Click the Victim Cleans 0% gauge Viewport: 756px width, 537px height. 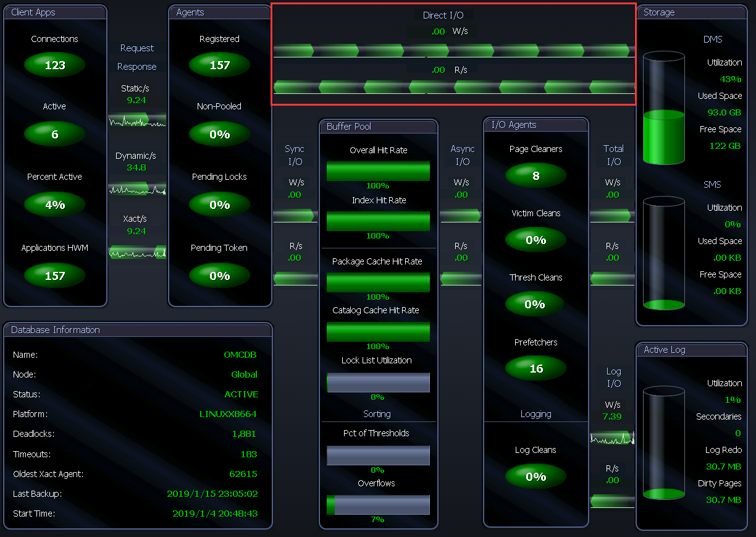coord(536,240)
